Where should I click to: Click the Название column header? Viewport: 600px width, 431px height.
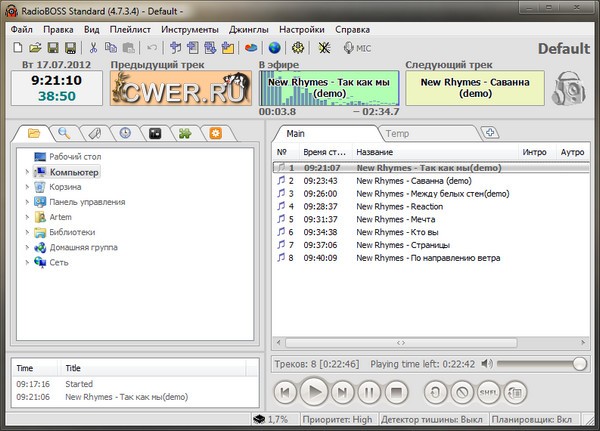click(375, 152)
